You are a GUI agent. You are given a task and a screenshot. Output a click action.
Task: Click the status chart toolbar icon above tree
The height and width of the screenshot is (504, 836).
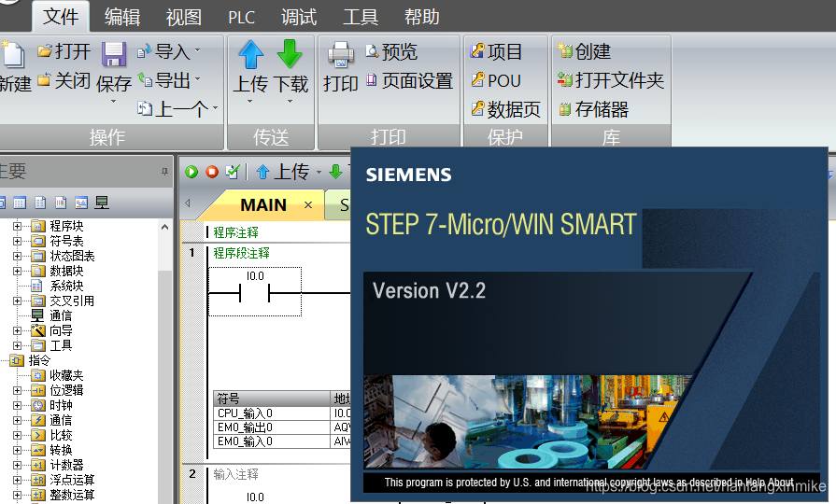20,203
